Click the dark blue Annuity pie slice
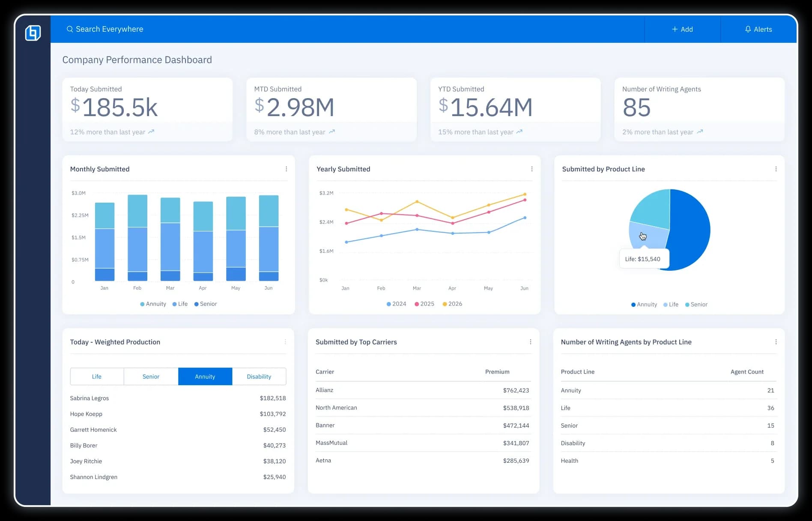The width and height of the screenshot is (812, 521). (x=690, y=231)
